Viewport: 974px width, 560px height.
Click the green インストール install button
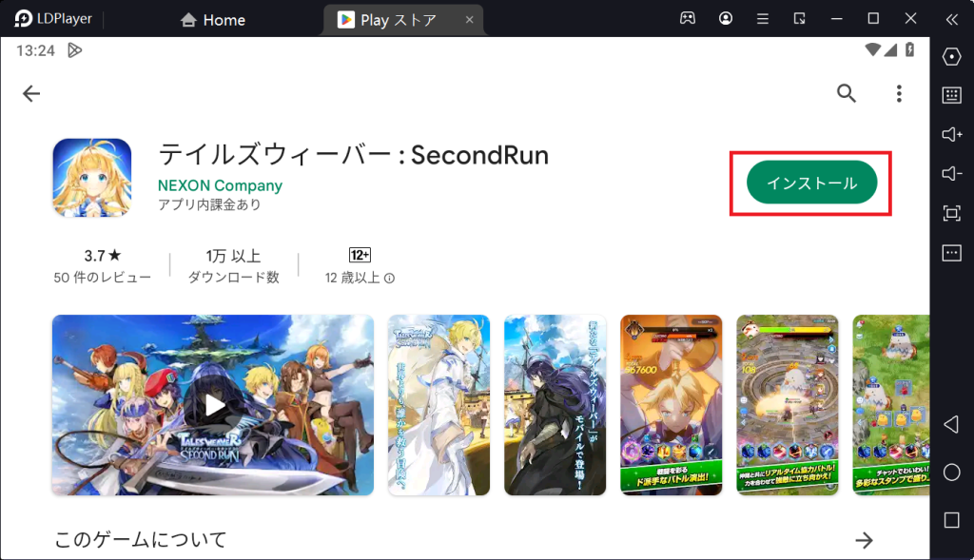click(x=811, y=183)
